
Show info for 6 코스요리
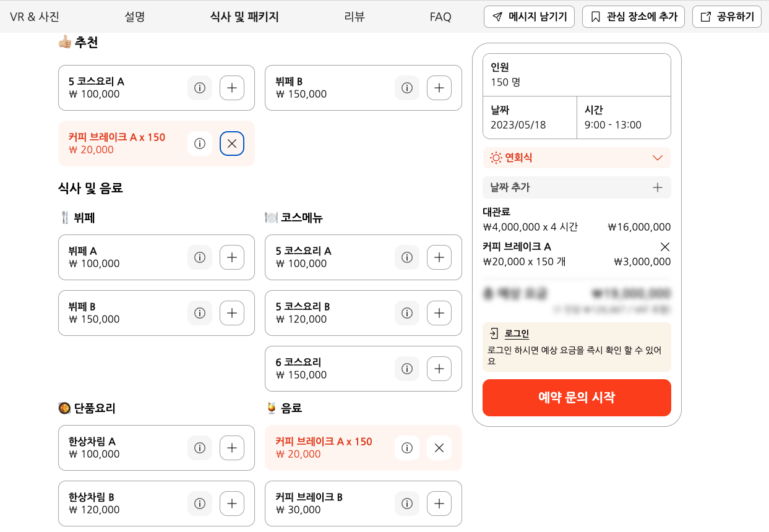point(407,369)
